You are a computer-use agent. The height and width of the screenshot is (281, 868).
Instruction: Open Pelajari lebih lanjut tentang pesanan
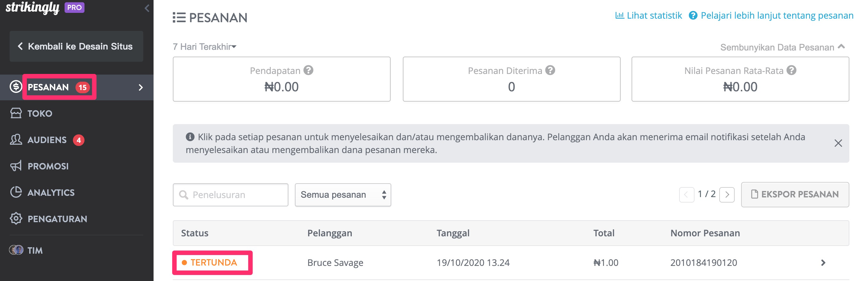(x=777, y=15)
